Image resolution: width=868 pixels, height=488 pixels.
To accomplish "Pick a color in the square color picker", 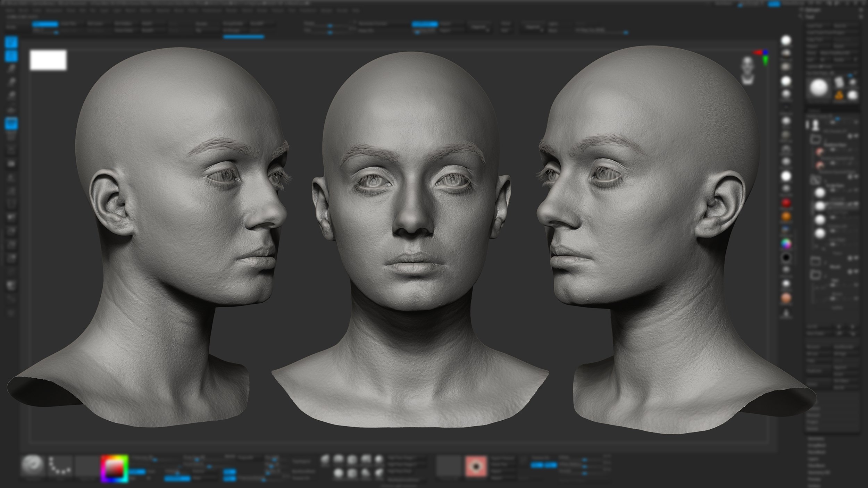I will (115, 469).
